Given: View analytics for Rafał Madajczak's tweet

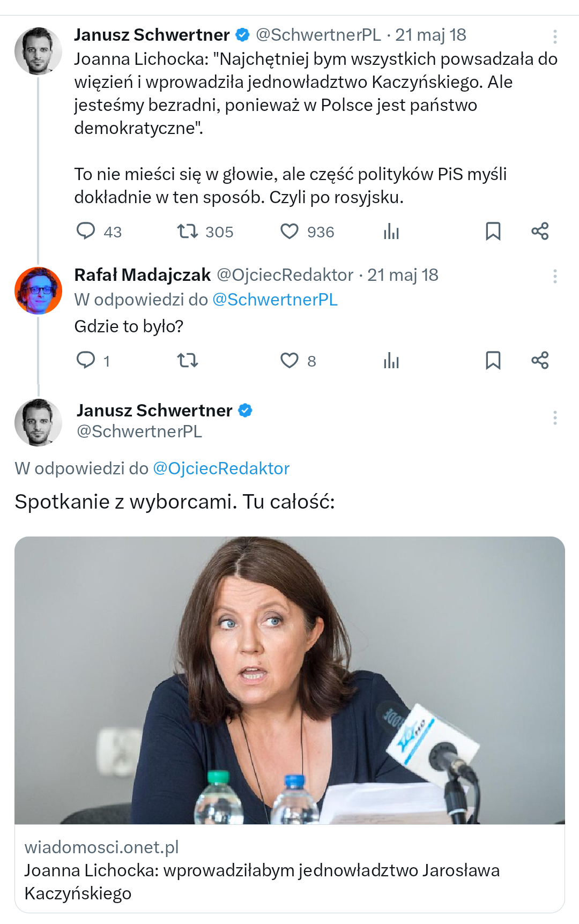Looking at the screenshot, I should click(391, 361).
